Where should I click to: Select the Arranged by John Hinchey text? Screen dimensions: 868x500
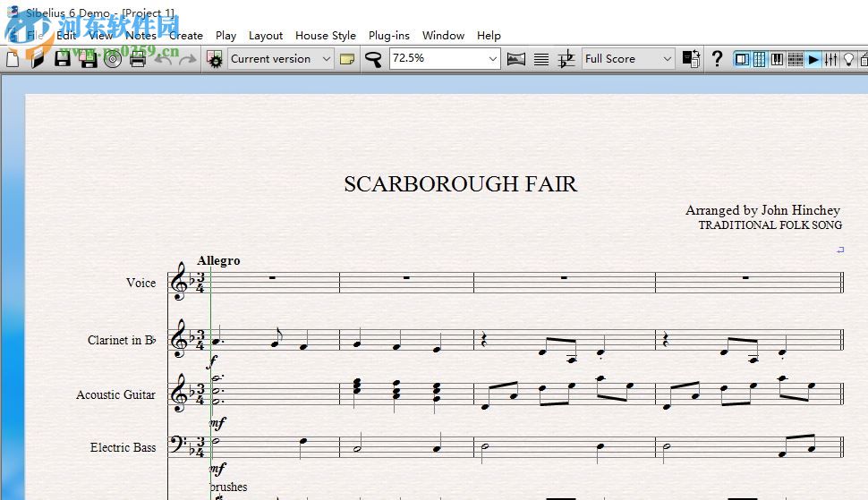pos(762,210)
